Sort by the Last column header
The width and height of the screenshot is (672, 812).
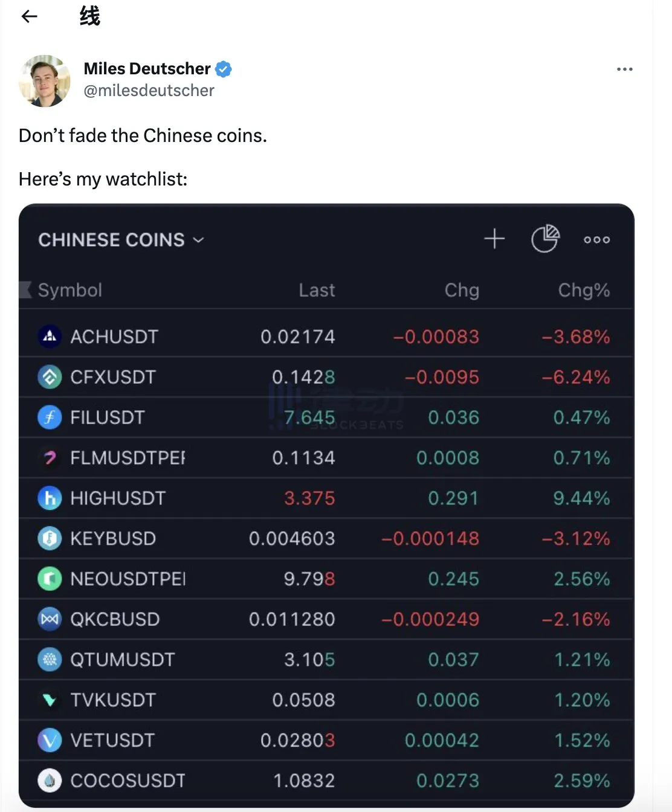317,291
